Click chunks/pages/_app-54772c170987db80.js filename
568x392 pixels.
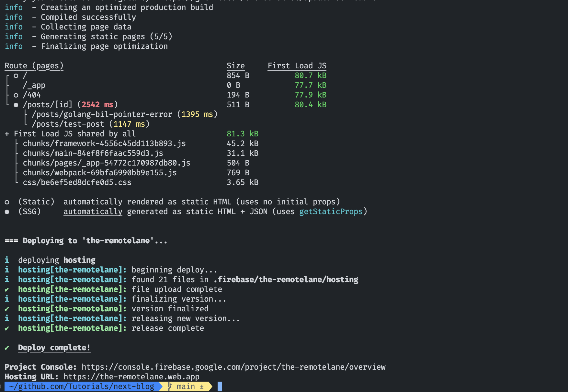pyautogui.click(x=107, y=163)
